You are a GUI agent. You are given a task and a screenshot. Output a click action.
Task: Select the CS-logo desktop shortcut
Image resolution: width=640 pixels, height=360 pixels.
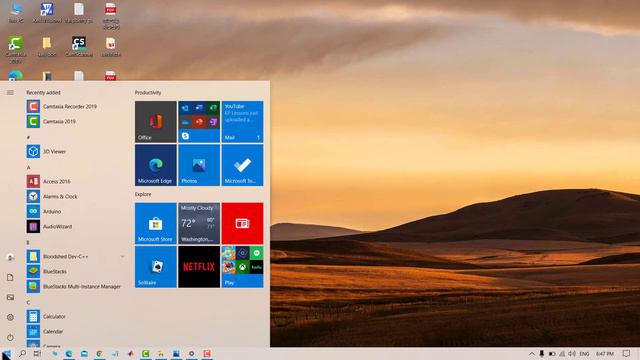point(79,46)
